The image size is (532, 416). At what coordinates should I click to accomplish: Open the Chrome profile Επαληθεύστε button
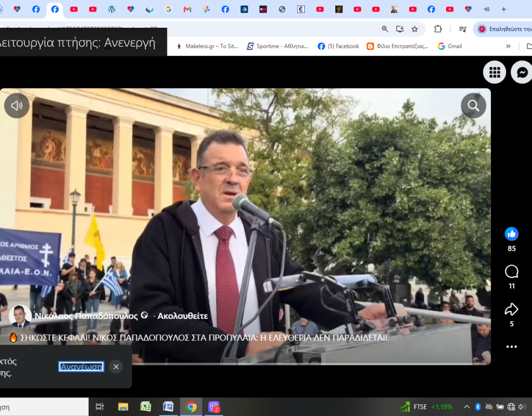(503, 29)
